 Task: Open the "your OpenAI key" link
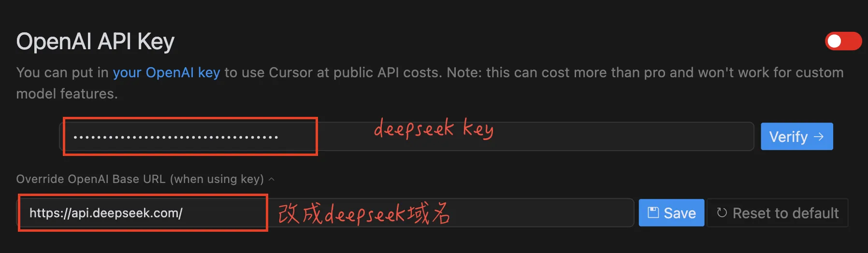[x=166, y=72]
